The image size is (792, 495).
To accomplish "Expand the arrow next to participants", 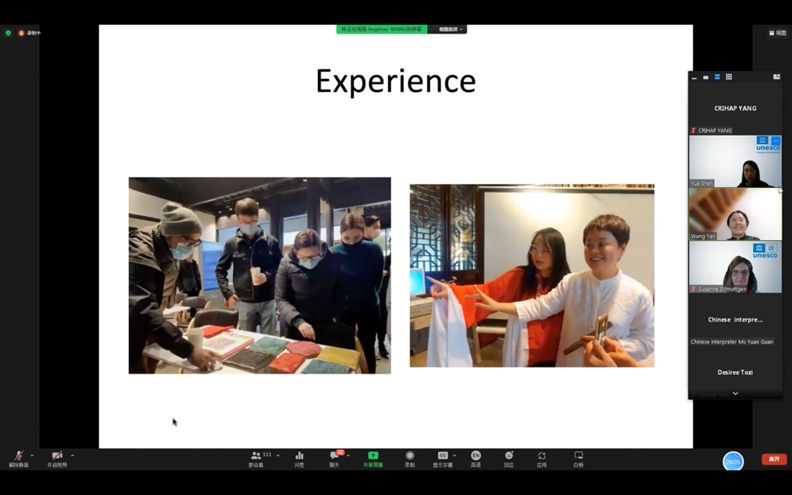I will click(278, 456).
